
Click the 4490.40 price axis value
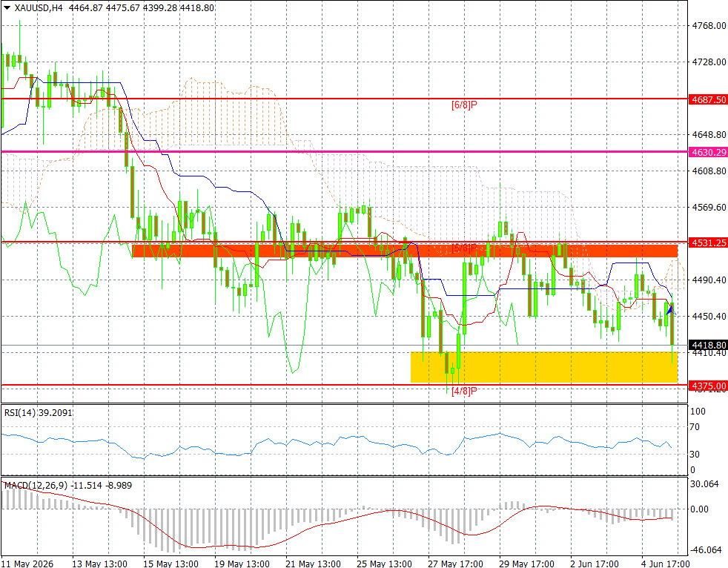coord(709,280)
